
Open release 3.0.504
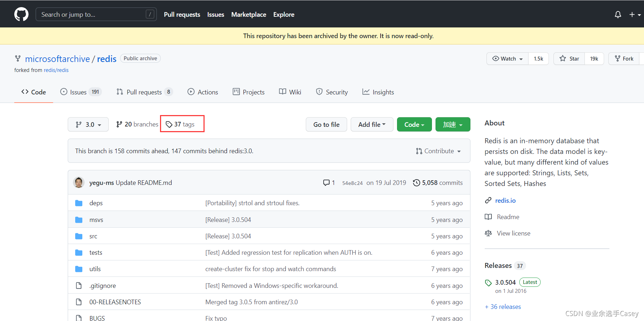click(x=505, y=282)
